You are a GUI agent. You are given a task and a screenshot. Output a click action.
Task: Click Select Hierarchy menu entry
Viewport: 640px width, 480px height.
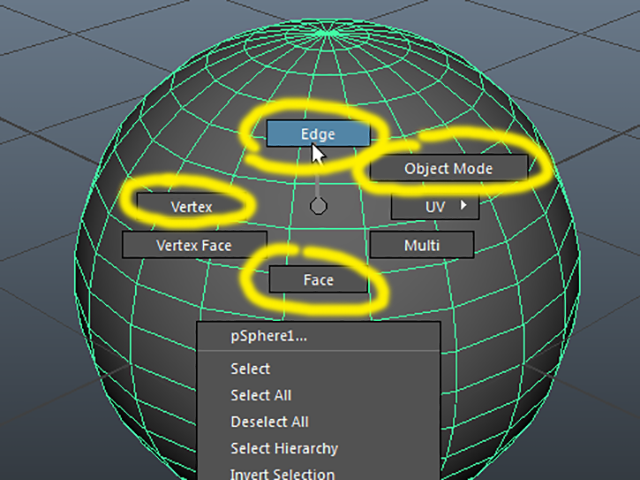click(318, 448)
